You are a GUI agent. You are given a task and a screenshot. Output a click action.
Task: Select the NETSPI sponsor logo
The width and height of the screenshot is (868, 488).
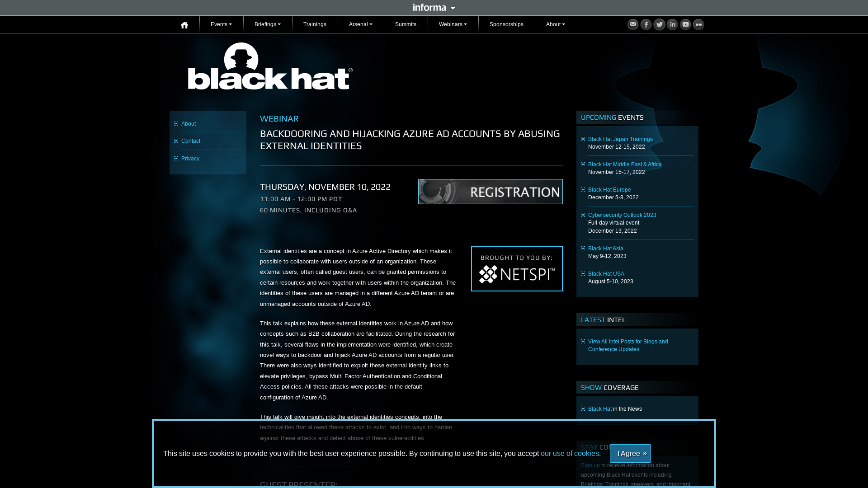click(x=517, y=268)
